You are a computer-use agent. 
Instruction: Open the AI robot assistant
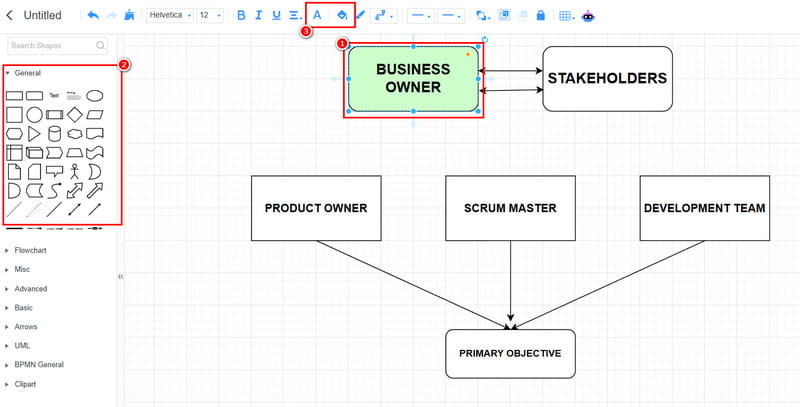coord(588,16)
